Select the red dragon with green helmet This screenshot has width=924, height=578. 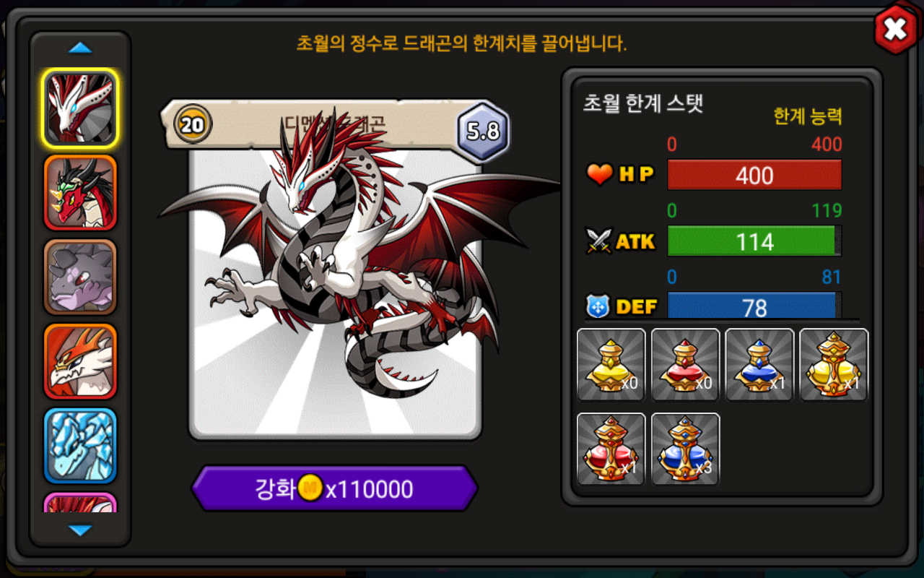coord(80,192)
